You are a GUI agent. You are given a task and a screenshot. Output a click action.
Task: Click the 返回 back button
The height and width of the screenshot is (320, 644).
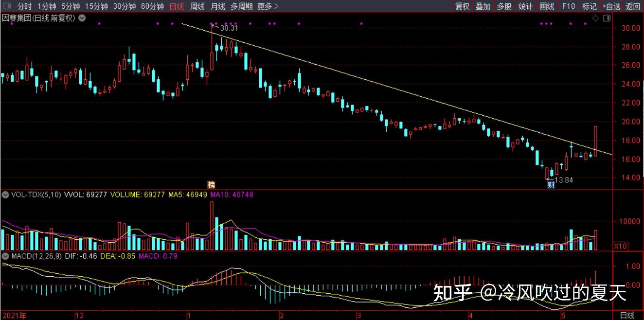click(633, 6)
